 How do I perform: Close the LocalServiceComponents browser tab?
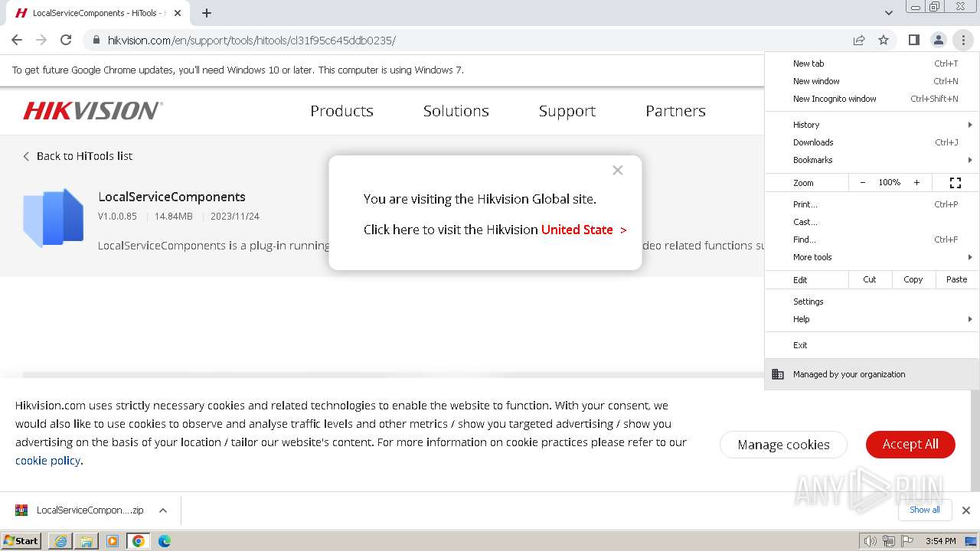178,13
